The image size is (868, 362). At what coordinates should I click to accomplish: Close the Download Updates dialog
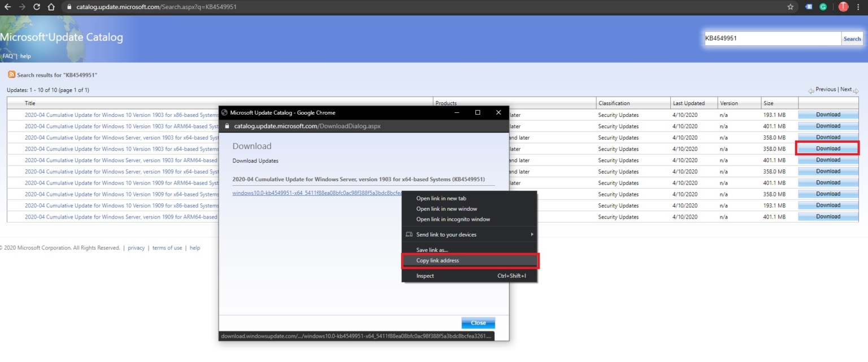[478, 322]
